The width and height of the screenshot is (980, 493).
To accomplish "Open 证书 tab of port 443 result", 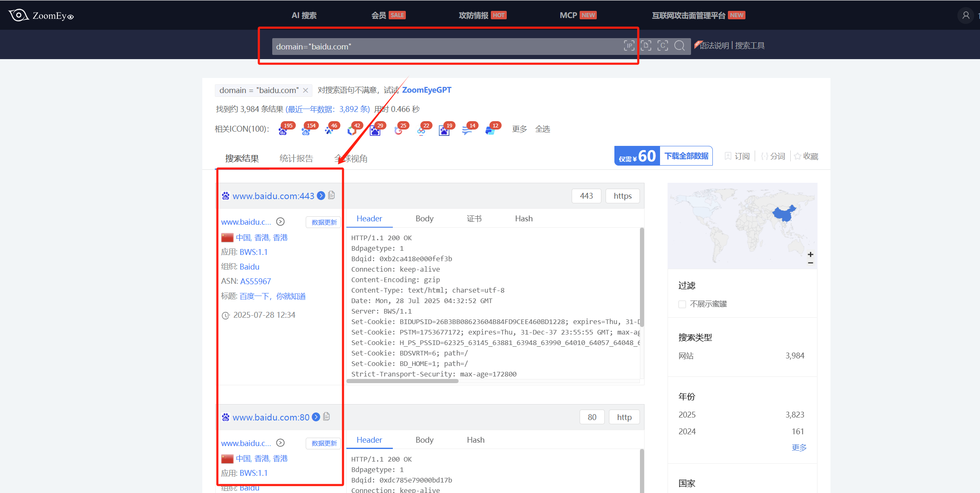I will [474, 219].
